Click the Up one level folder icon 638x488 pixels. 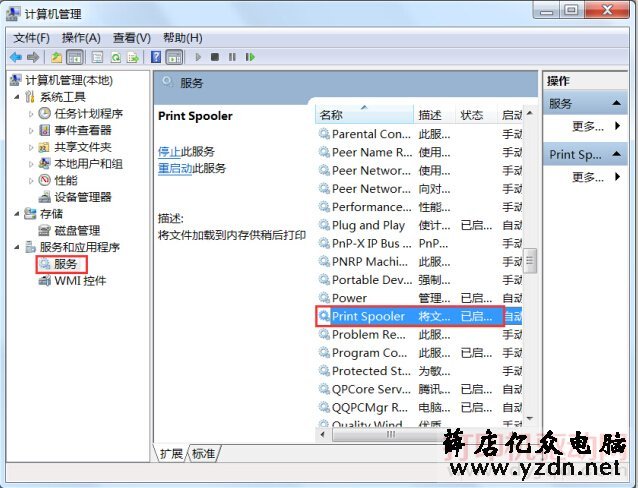click(57, 57)
